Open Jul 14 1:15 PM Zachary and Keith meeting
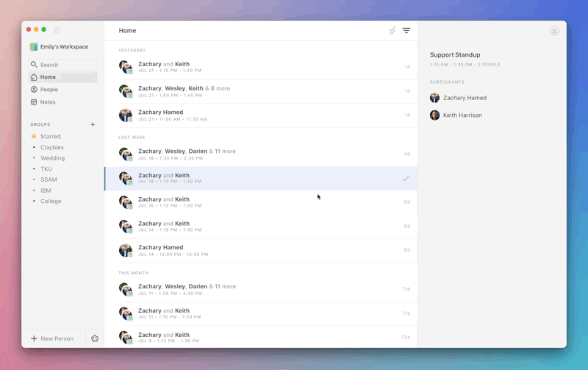The height and width of the screenshot is (370, 588). coord(261,227)
